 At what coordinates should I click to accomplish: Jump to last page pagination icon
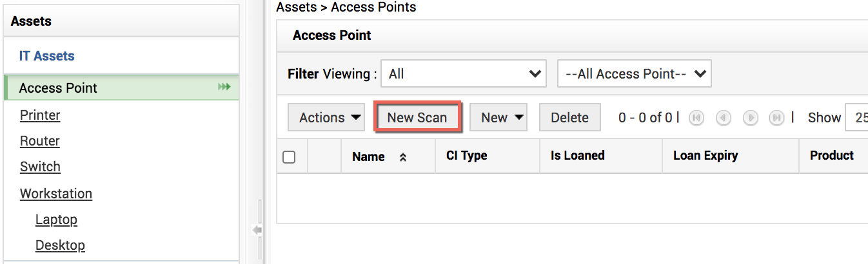click(x=778, y=118)
